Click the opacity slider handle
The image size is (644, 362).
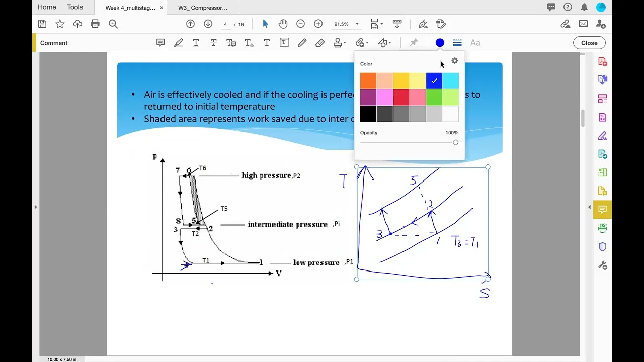coord(455,142)
